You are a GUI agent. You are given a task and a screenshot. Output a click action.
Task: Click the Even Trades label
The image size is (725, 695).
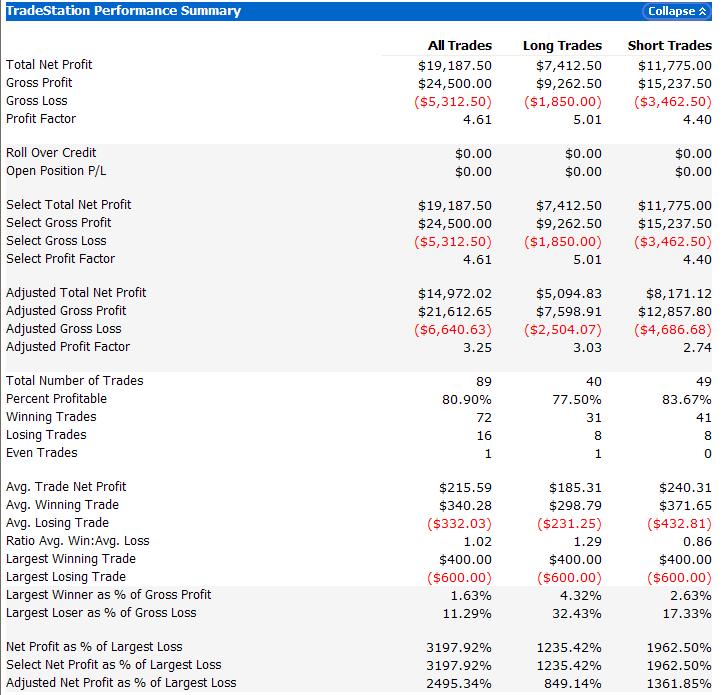click(42, 453)
